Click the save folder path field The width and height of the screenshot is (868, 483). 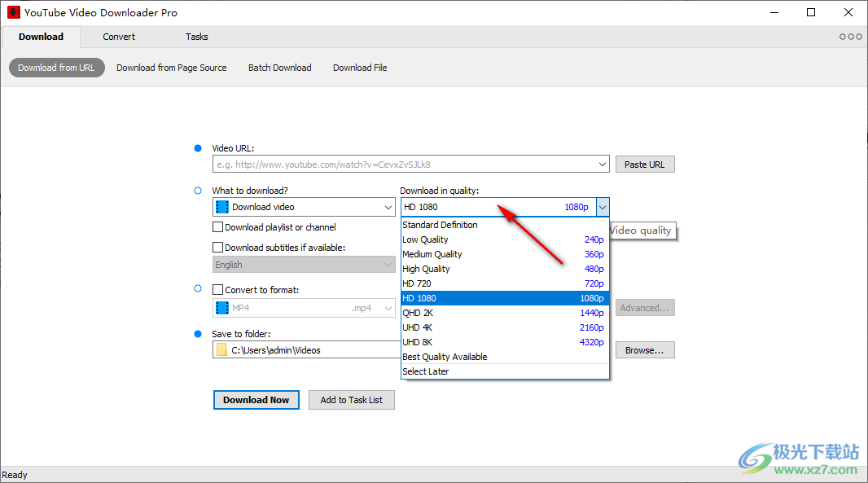(307, 350)
